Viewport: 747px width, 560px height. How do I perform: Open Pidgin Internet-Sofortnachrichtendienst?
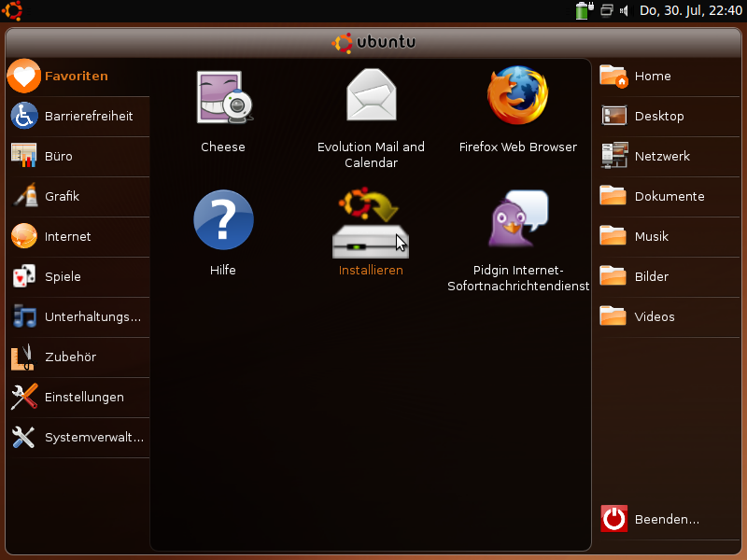[x=518, y=220]
